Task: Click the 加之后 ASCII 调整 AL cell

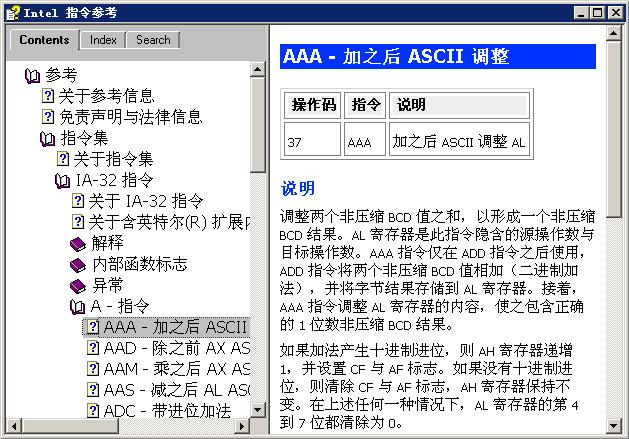Action: pos(459,139)
